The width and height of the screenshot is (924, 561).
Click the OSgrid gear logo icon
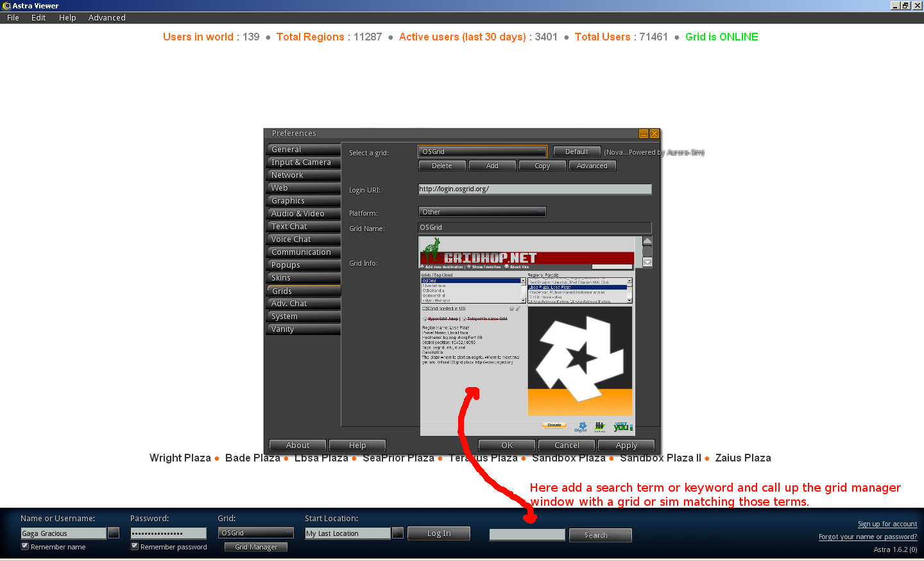581,427
